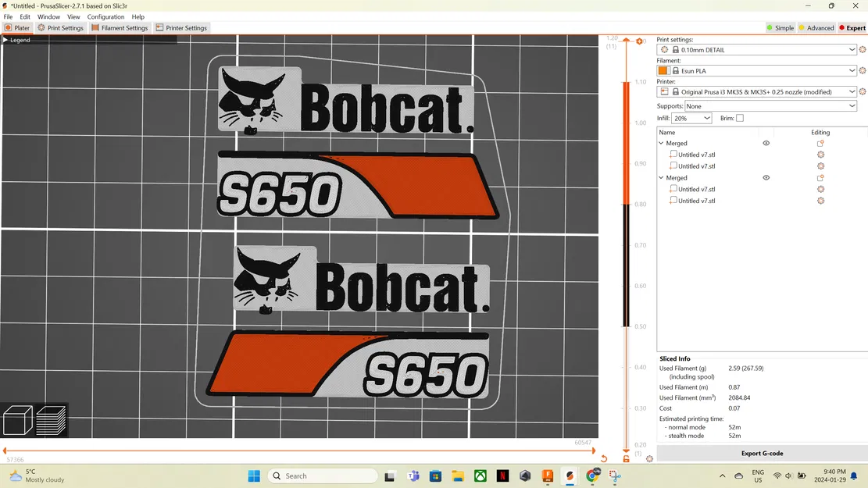
Task: Click the Export G-code button
Action: [762, 453]
